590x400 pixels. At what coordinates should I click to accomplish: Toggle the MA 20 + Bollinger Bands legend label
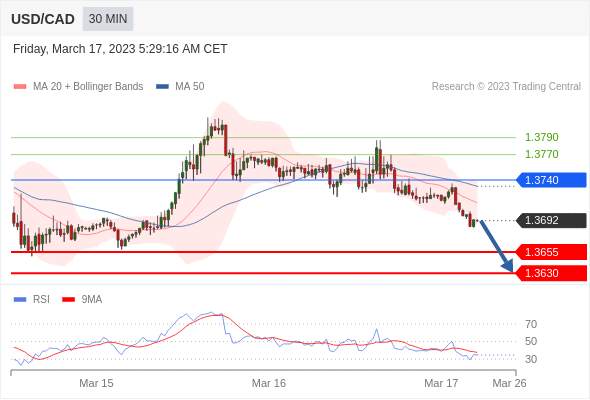88,86
